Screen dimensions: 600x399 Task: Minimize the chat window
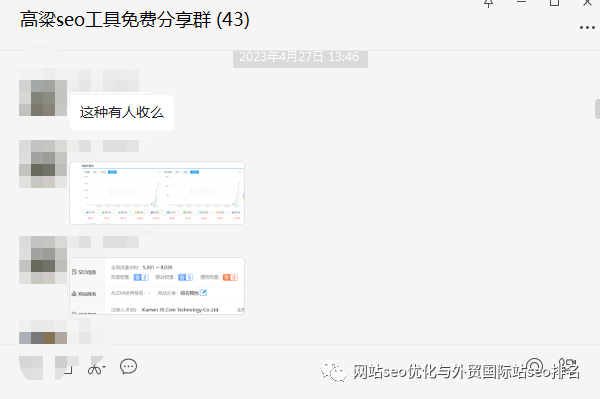(521, 2)
